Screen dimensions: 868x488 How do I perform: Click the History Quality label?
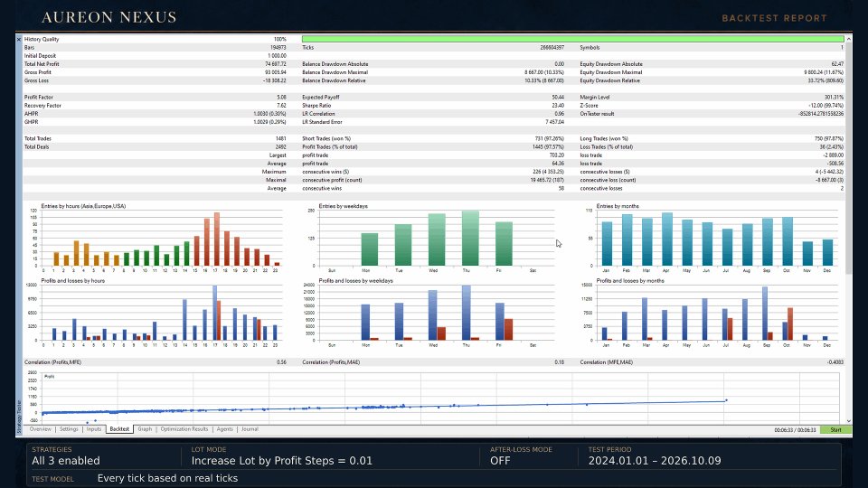click(x=42, y=39)
